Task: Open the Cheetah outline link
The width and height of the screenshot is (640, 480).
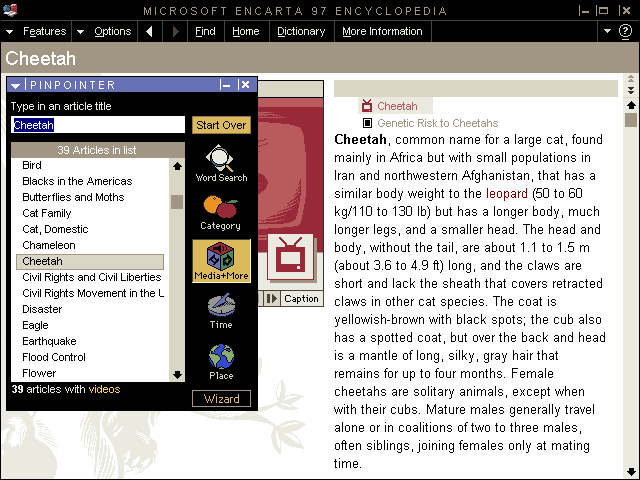Action: [397, 106]
